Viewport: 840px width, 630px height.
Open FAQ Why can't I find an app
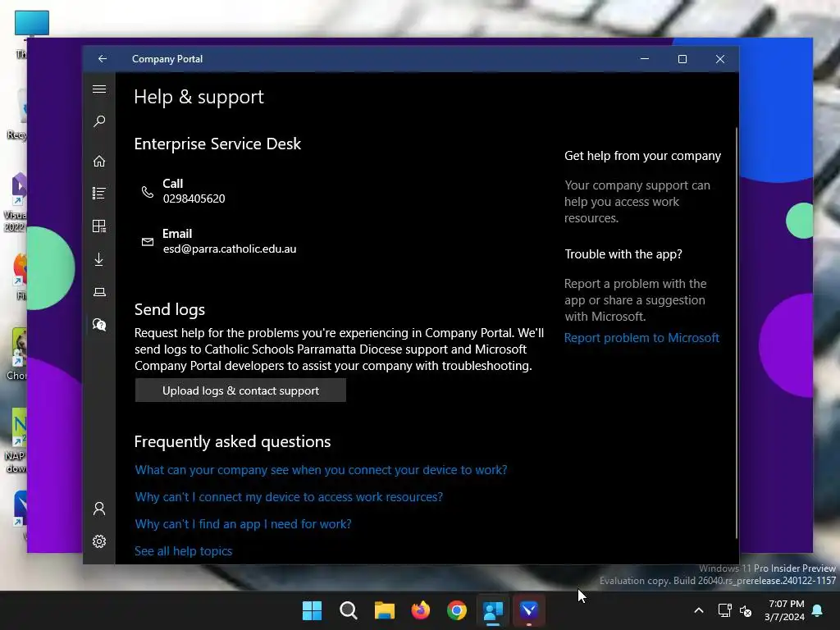tap(243, 524)
